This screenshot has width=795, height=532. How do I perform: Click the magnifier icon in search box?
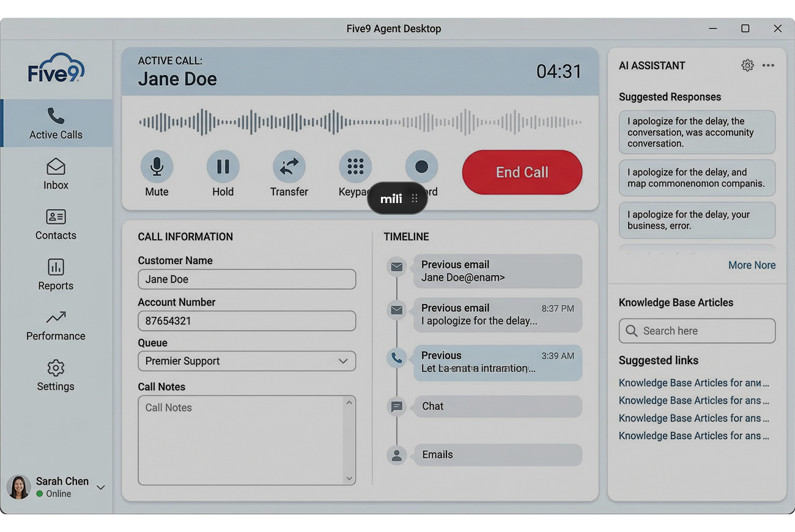click(632, 331)
